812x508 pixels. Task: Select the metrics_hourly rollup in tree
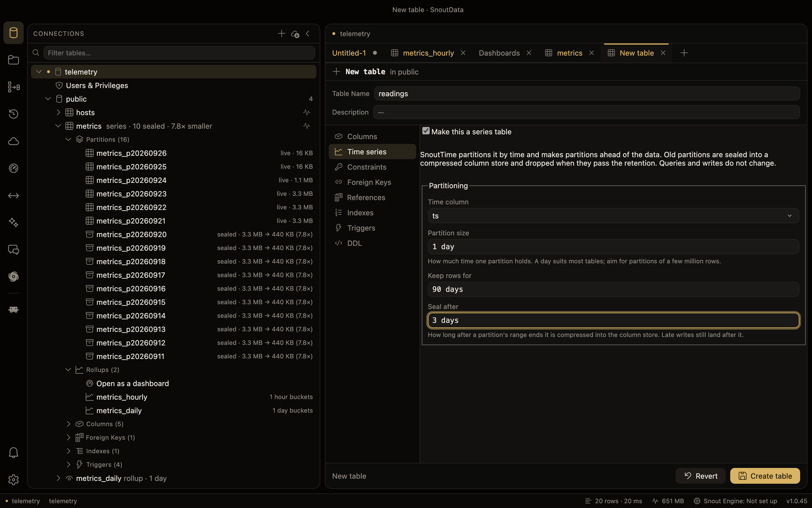173,397
